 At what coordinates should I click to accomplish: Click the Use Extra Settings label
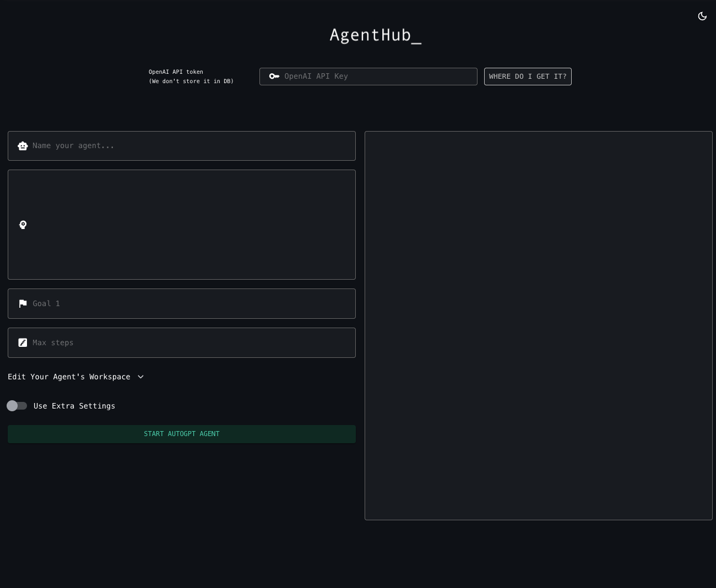(x=74, y=406)
